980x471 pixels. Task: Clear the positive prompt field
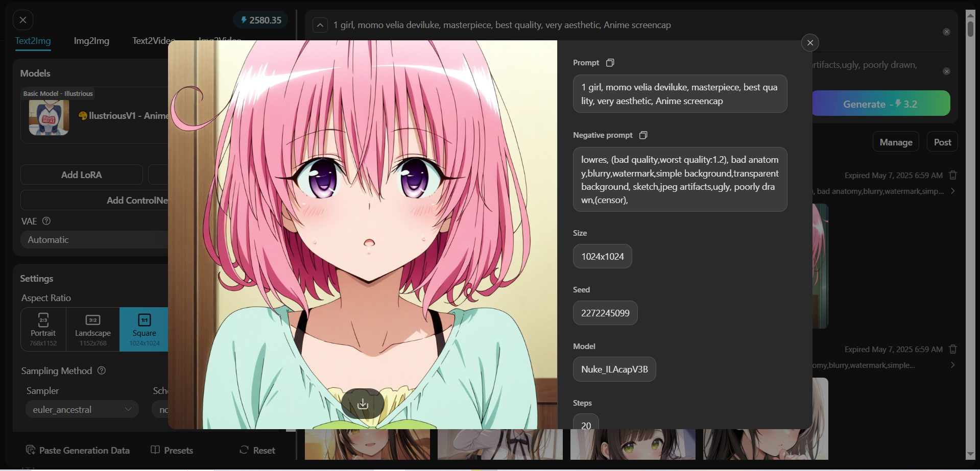[946, 32]
